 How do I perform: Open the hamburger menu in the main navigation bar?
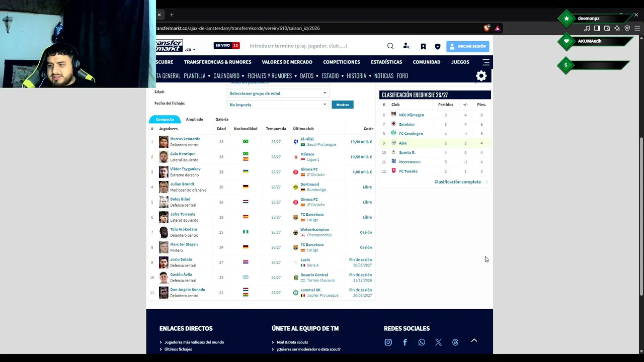tap(486, 62)
